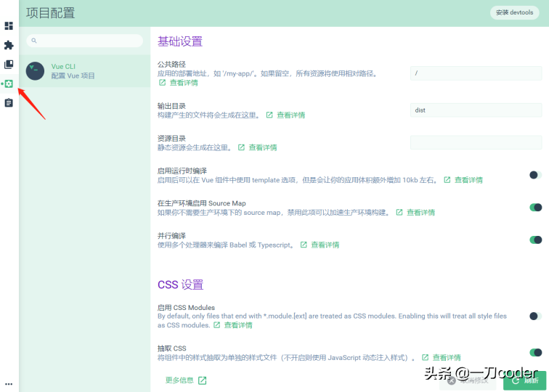Click the 安装 devtools button

pyautogui.click(x=514, y=12)
